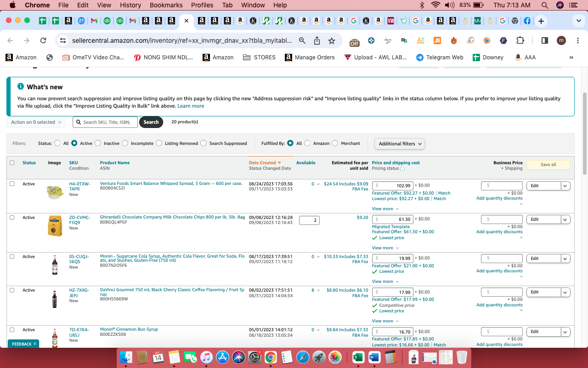Open Edit dropdown arrow for Ventura Foods row
The image size is (588, 368).
point(565,186)
